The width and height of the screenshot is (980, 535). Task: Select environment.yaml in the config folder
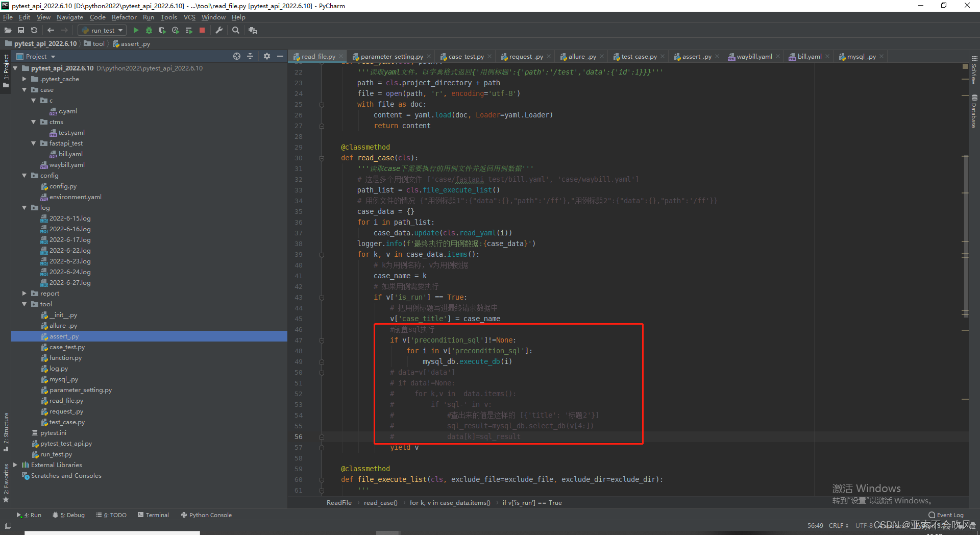coord(76,197)
